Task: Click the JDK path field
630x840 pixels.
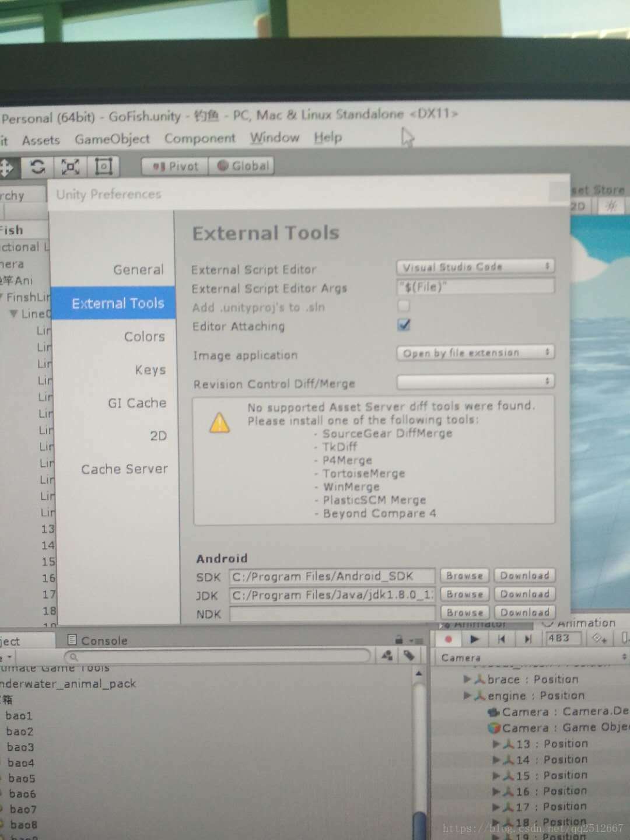Action: click(332, 595)
